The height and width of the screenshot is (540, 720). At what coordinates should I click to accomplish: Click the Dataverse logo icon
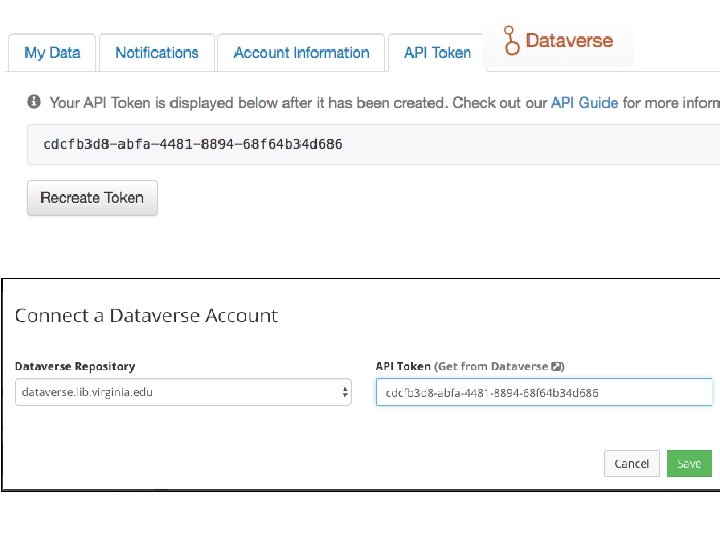(511, 40)
